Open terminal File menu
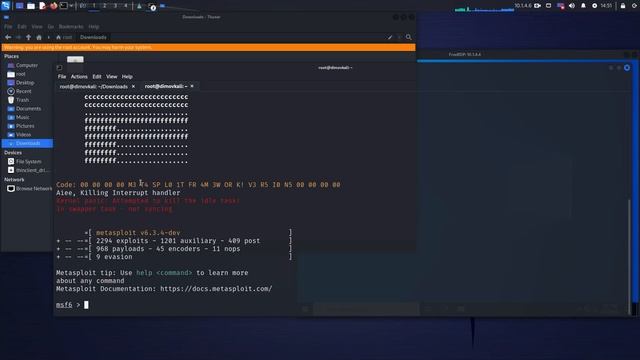The height and width of the screenshot is (360, 640). pyautogui.click(x=62, y=77)
